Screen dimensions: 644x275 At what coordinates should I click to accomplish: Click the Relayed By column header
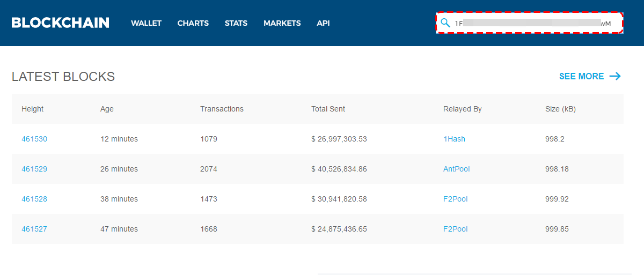[462, 109]
